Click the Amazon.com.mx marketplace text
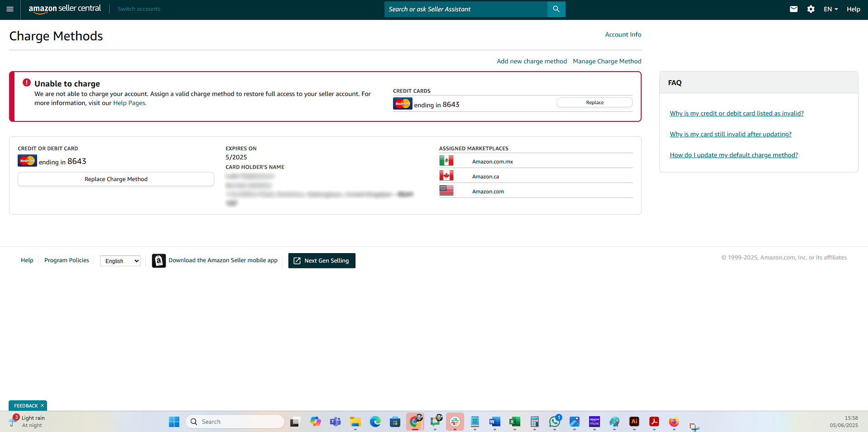Screen dimensions: 868x432 pyautogui.click(x=492, y=162)
